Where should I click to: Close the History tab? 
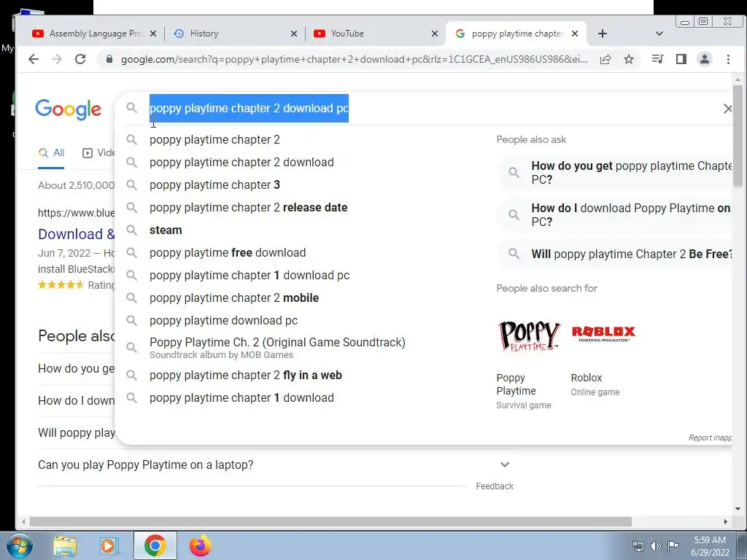point(294,34)
